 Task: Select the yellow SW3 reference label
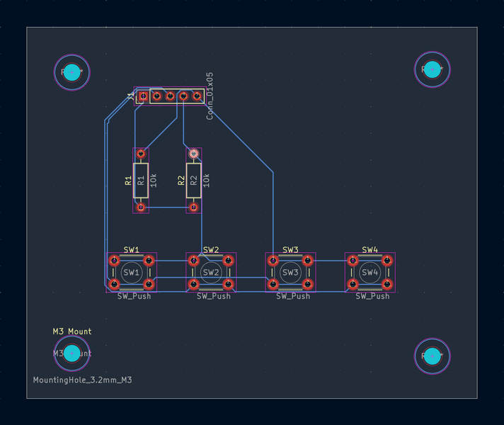[290, 249]
